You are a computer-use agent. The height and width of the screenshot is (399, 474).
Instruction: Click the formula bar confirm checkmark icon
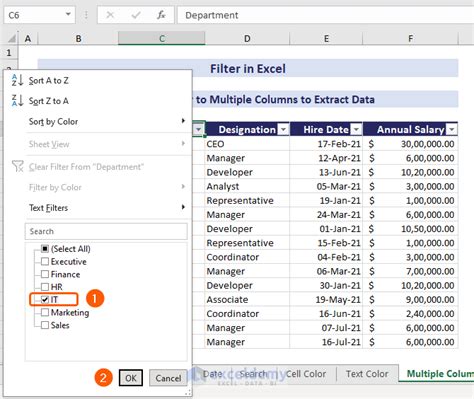[136, 15]
